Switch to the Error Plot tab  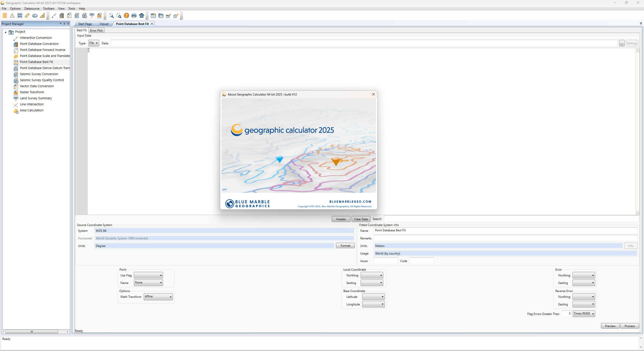pos(96,30)
